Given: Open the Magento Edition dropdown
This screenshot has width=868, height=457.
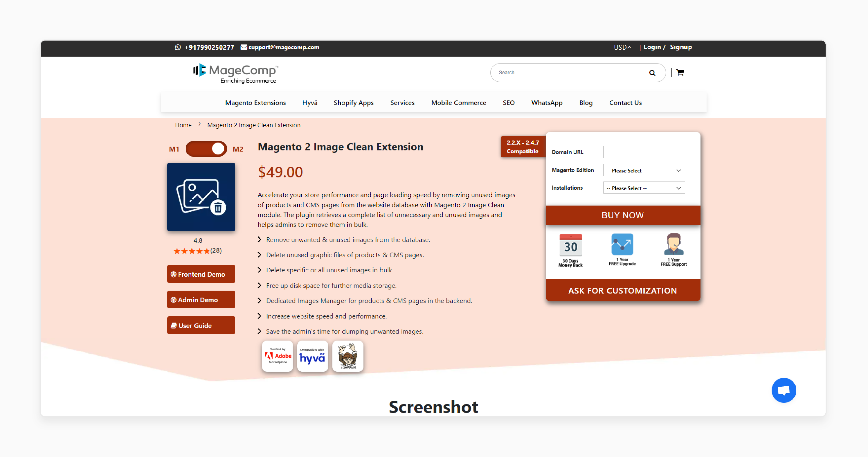Looking at the screenshot, I should click(644, 170).
